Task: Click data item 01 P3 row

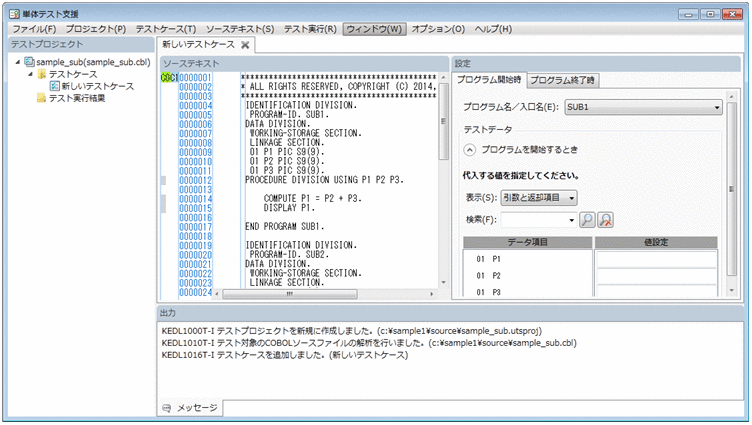Action: [x=528, y=292]
